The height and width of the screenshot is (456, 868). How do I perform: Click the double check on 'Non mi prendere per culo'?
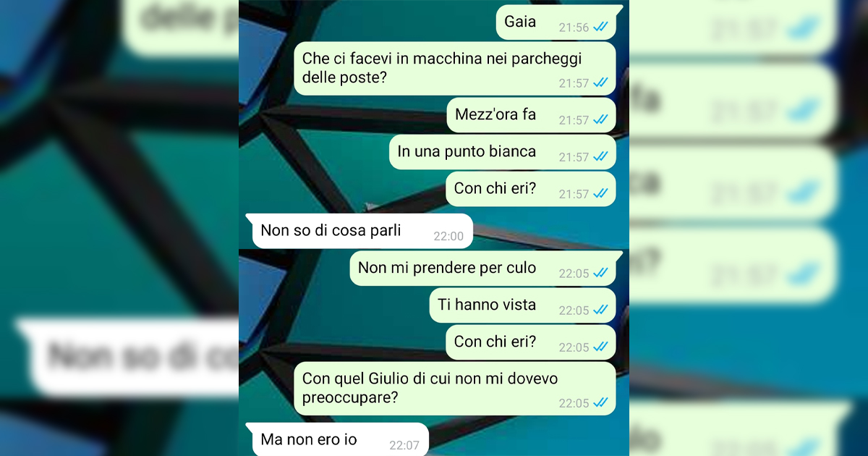coord(600,274)
